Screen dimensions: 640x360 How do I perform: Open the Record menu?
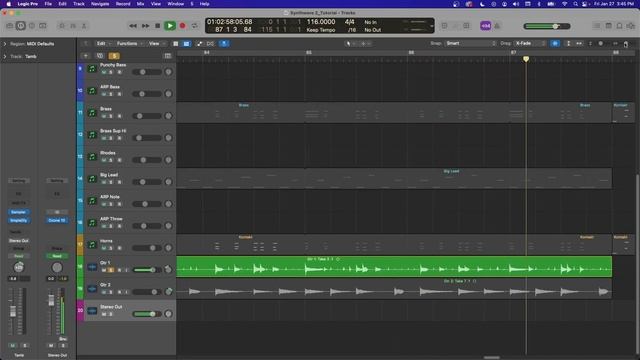pyautogui.click(x=123, y=4)
